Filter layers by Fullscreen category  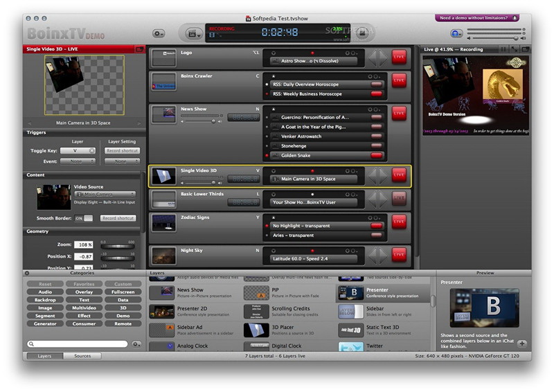coord(123,292)
